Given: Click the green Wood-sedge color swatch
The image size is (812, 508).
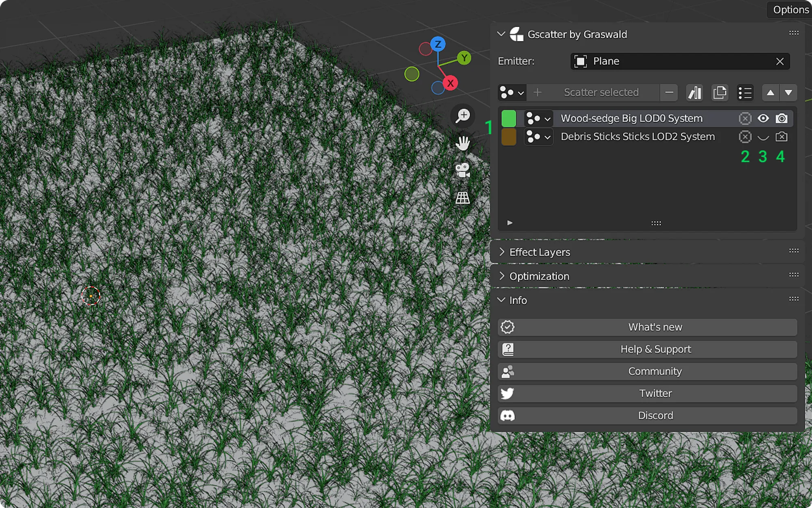Looking at the screenshot, I should coord(509,118).
